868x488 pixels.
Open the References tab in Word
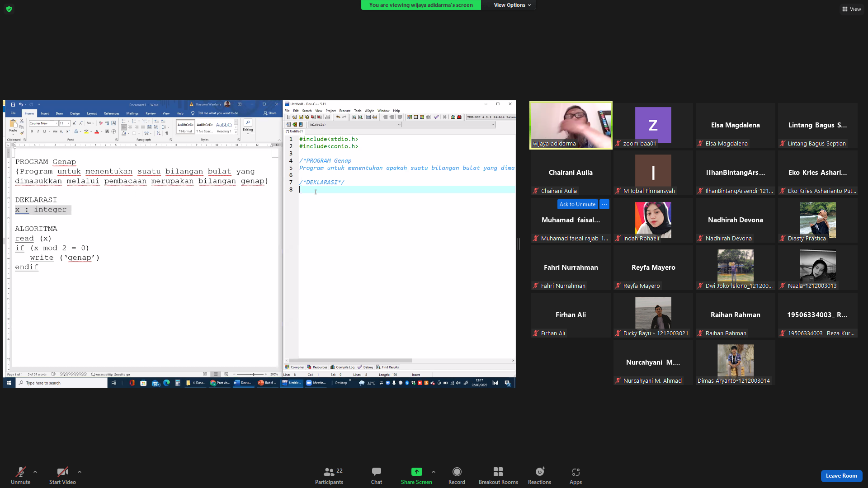pyautogui.click(x=112, y=113)
